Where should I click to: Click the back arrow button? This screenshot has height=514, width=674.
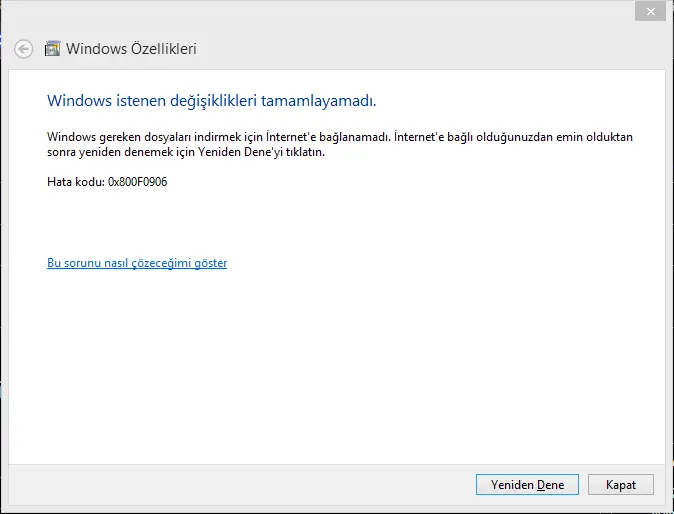pos(23,49)
